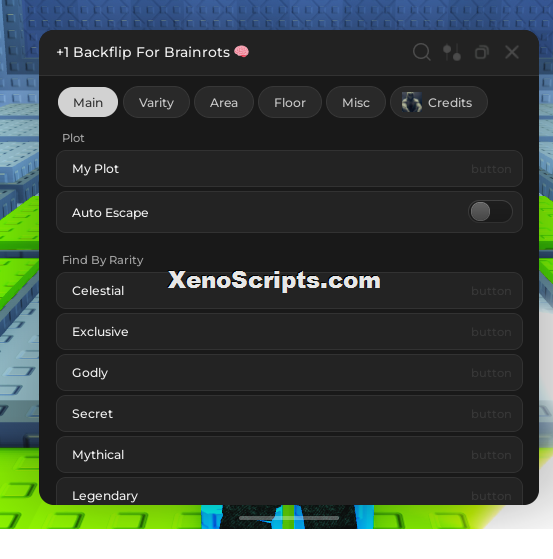The image size is (553, 559).
Task: Open the Floor tab
Action: click(290, 102)
